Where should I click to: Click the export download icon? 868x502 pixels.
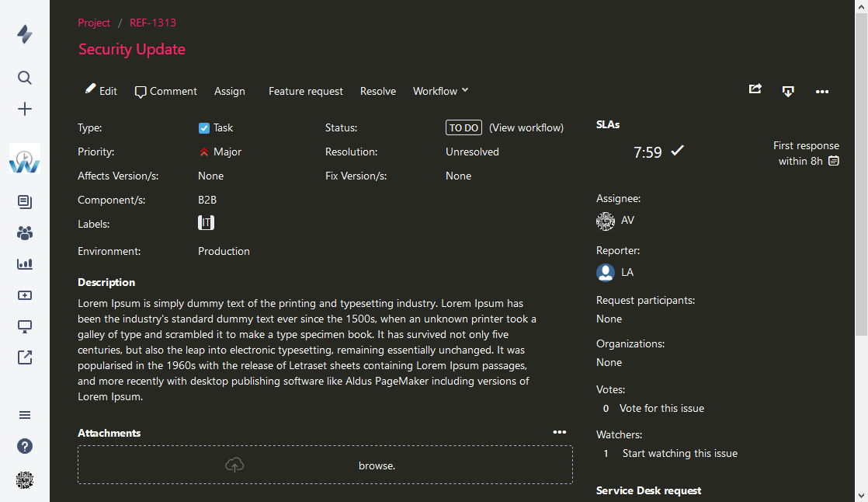(x=788, y=92)
